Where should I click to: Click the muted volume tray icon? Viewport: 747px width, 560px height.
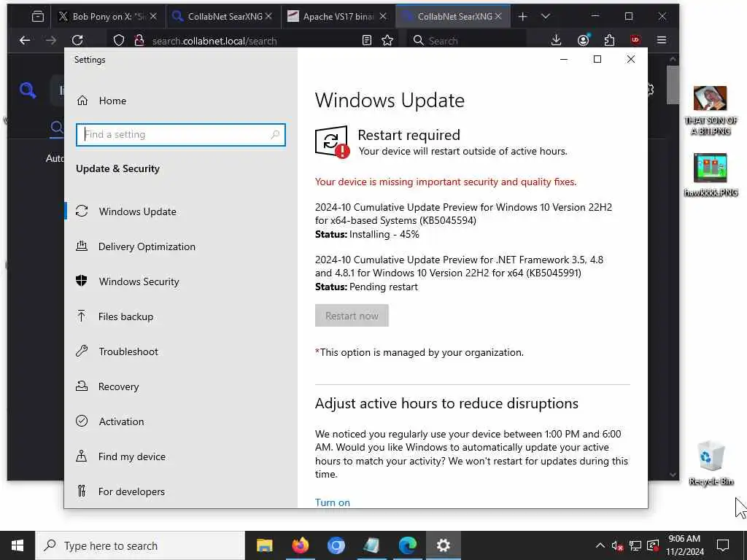point(617,545)
